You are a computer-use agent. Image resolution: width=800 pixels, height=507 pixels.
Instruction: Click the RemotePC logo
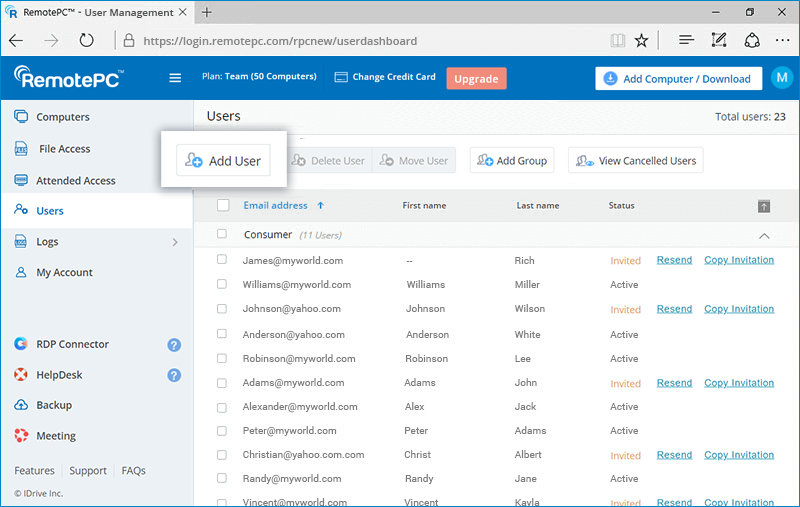click(x=68, y=78)
